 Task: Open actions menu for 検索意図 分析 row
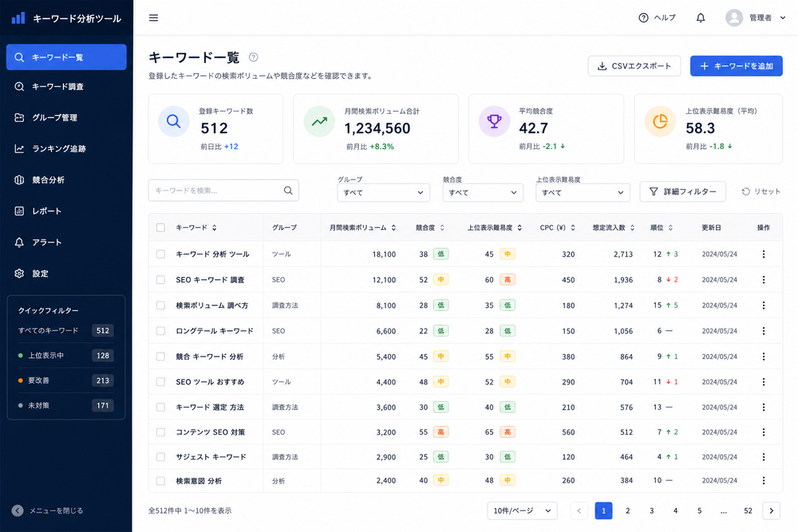pyautogui.click(x=764, y=480)
